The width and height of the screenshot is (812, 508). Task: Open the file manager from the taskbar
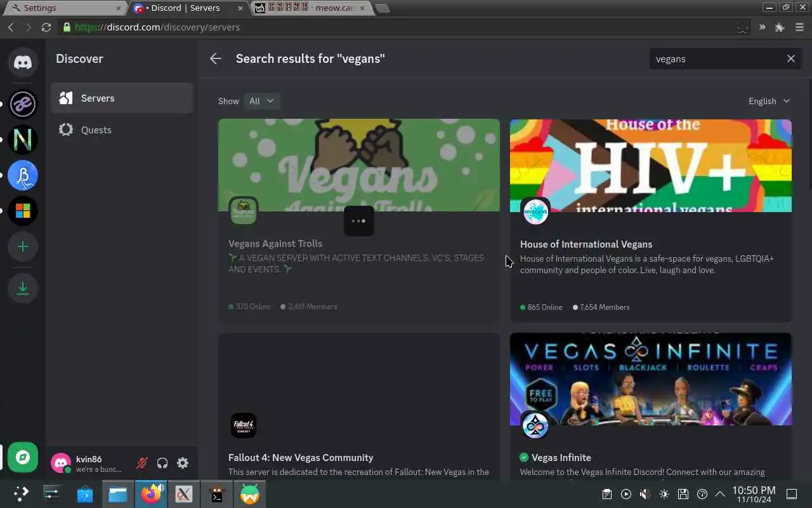click(x=117, y=493)
